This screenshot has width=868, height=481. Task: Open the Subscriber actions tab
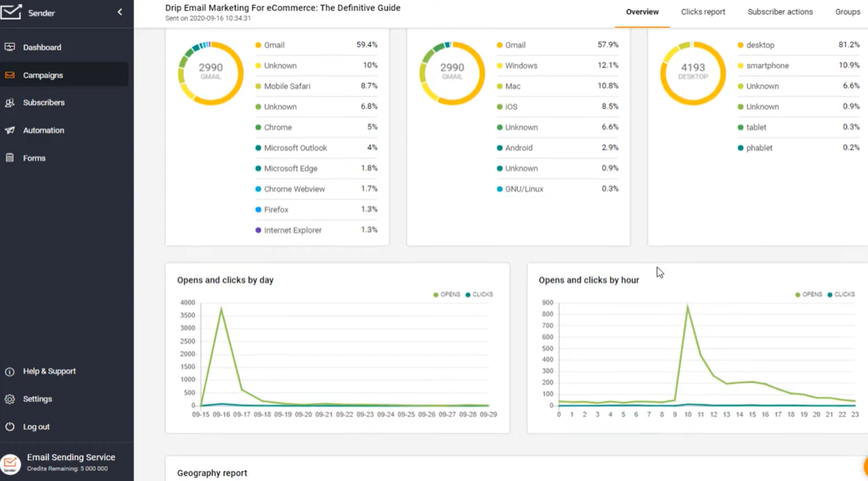click(780, 12)
